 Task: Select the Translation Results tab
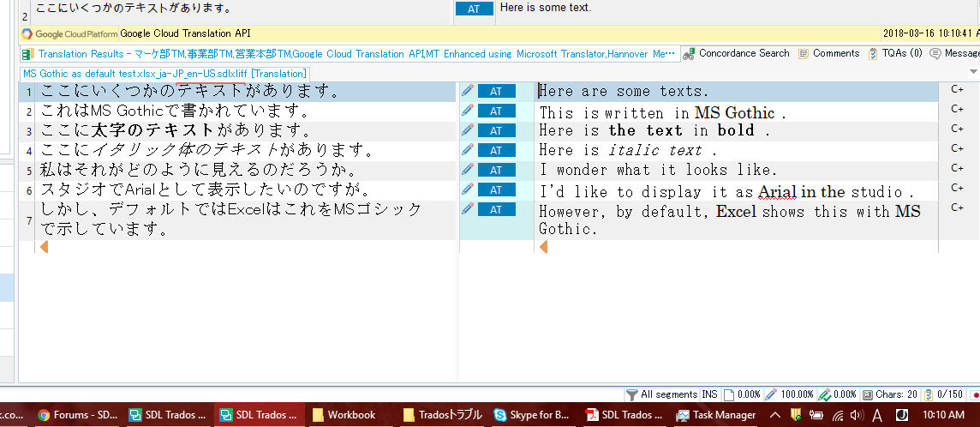[x=343, y=54]
